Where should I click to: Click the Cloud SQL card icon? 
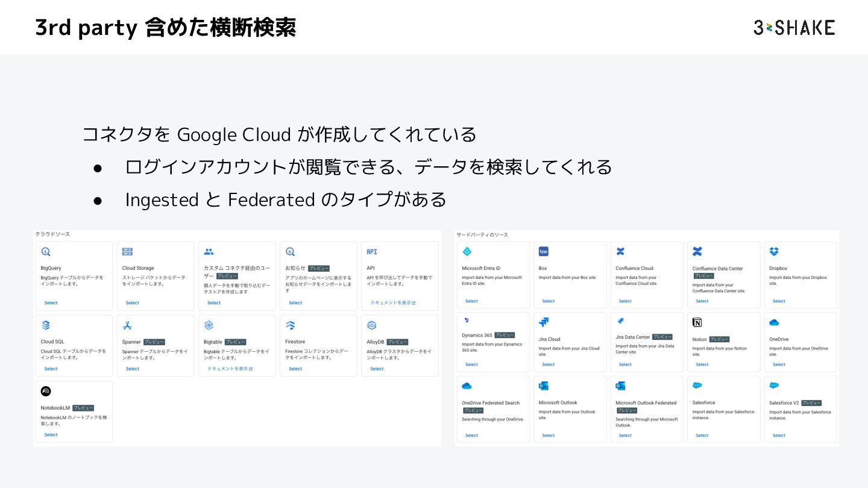tap(46, 325)
